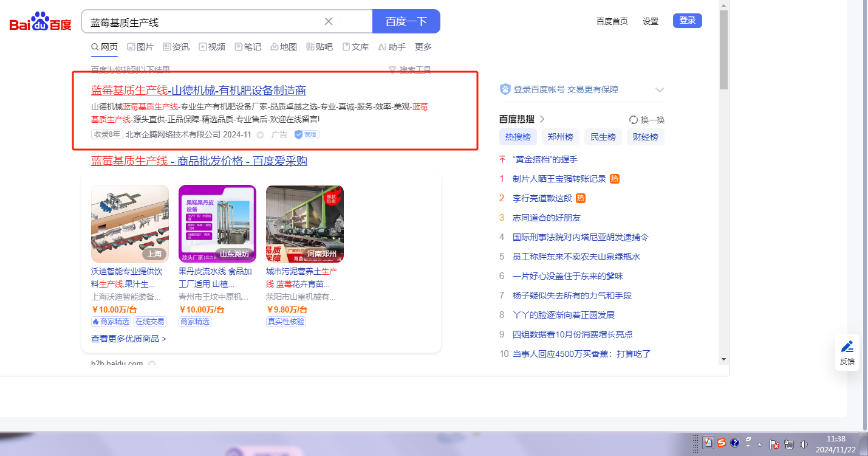Open the 搜索工具 filter
Image resolution: width=868 pixels, height=456 pixels.
[x=410, y=70]
